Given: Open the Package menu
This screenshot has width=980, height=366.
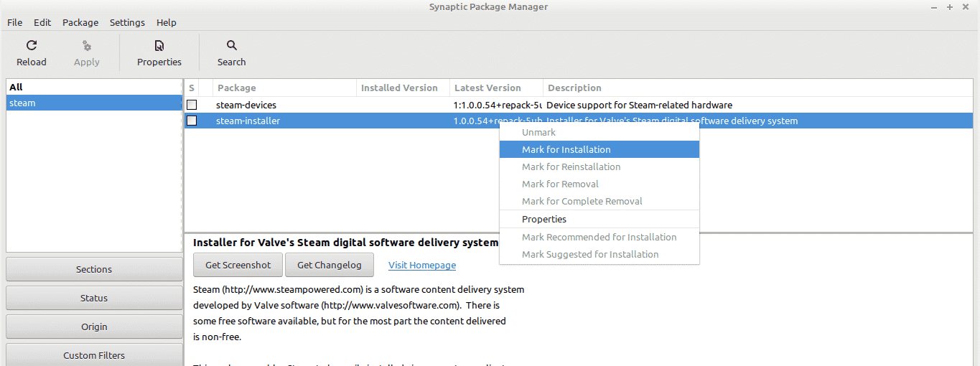Looking at the screenshot, I should coord(80,22).
